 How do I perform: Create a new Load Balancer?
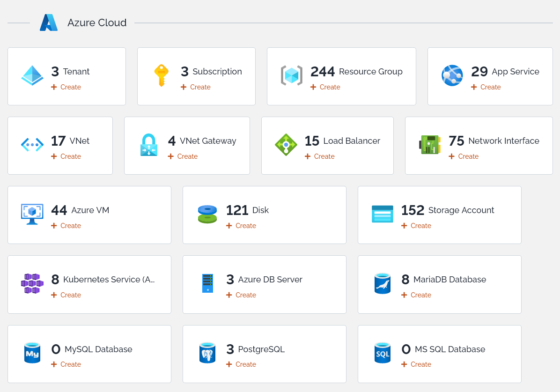320,156
